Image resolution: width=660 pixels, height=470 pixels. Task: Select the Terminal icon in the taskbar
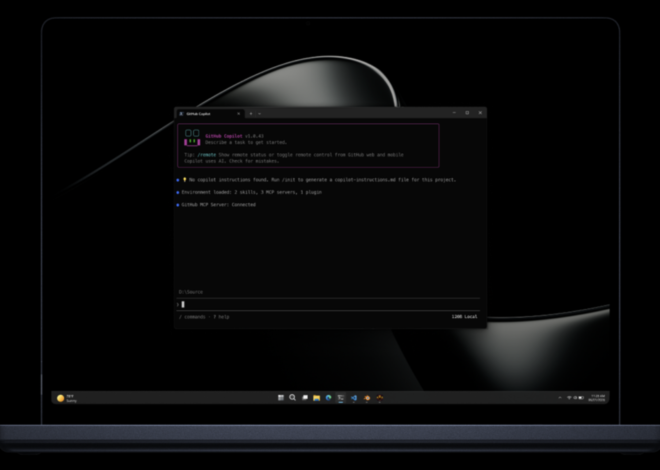(341, 398)
